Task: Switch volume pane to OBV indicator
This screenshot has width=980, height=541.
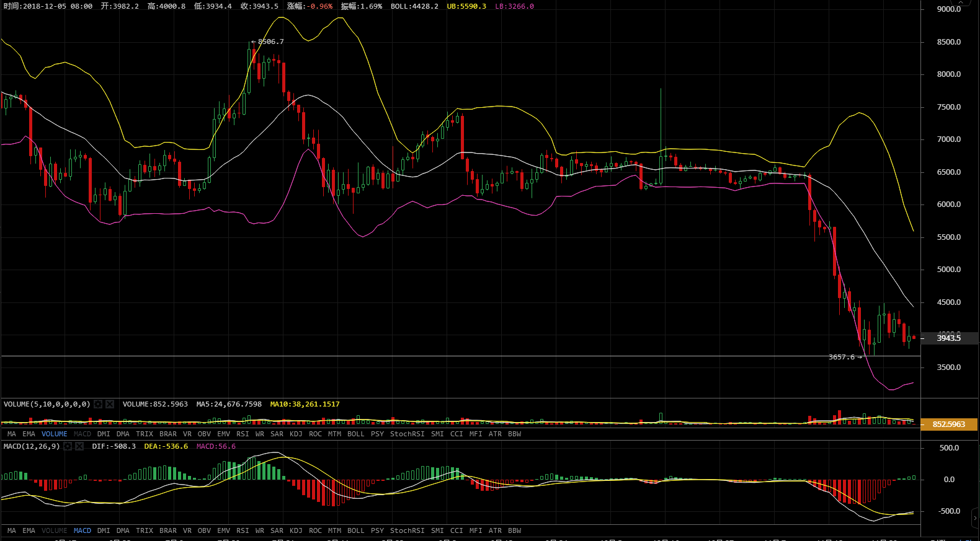Action: [204, 434]
